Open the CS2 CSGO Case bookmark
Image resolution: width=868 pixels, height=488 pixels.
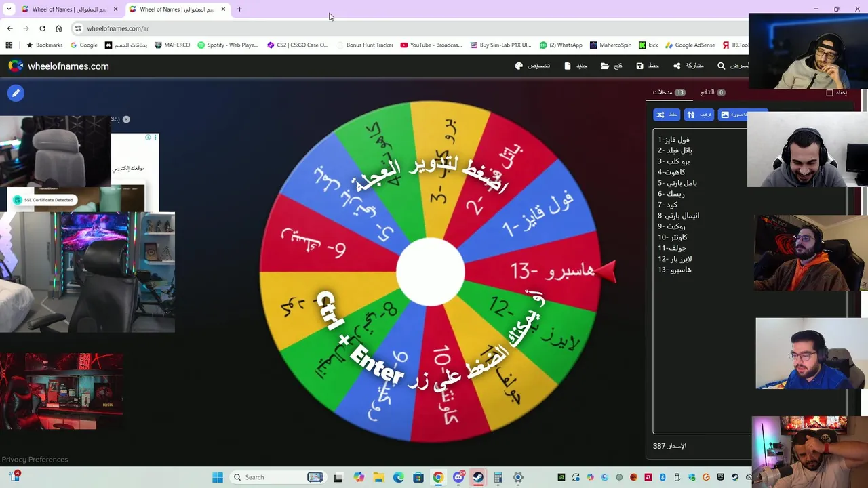[298, 45]
